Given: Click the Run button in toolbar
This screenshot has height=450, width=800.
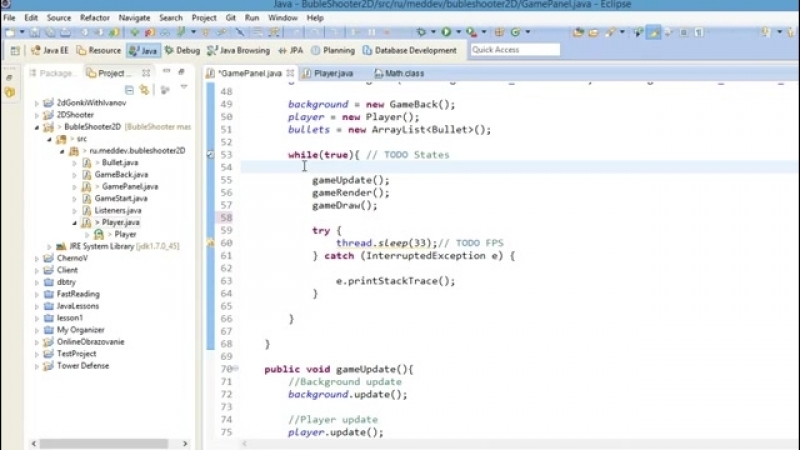Looking at the screenshot, I should 446,32.
